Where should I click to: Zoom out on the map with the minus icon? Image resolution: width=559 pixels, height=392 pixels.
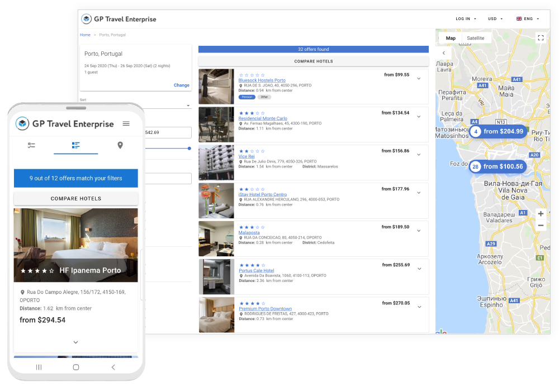540,225
